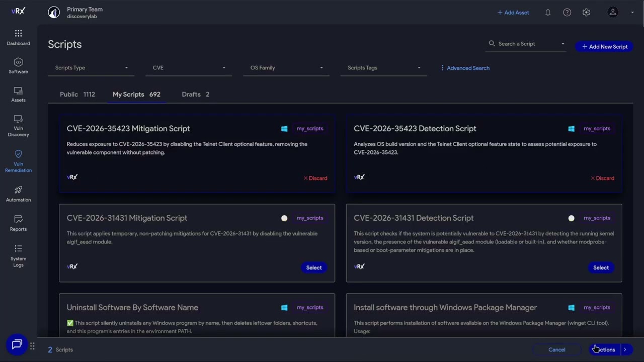Select CVE-2026-31431 Detection Script

coord(601,267)
